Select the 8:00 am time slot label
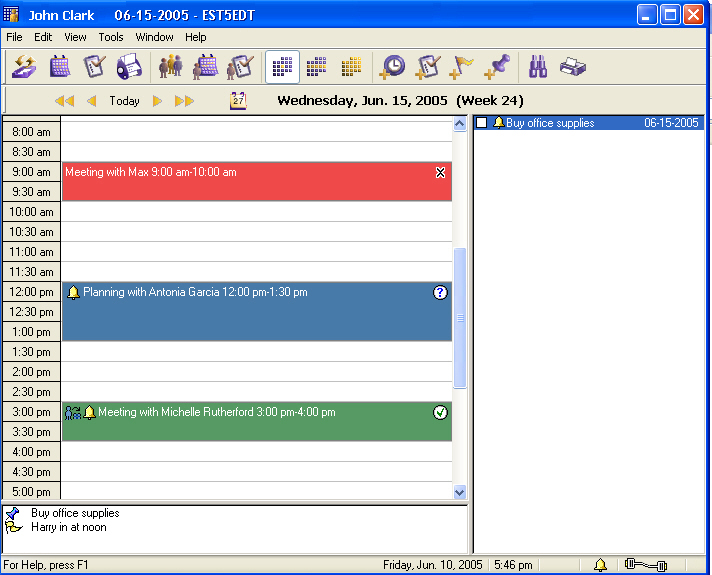This screenshot has width=712, height=575. click(31, 132)
